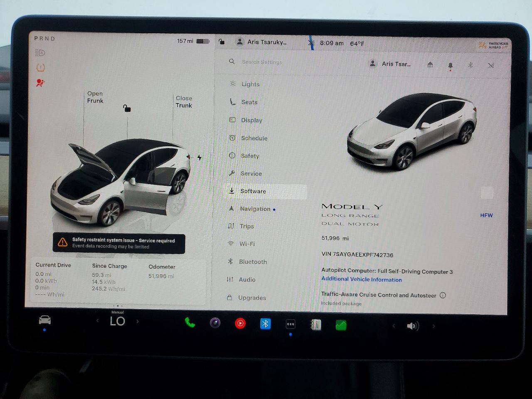
Task: Tap Close Trunk
Action: (x=184, y=101)
